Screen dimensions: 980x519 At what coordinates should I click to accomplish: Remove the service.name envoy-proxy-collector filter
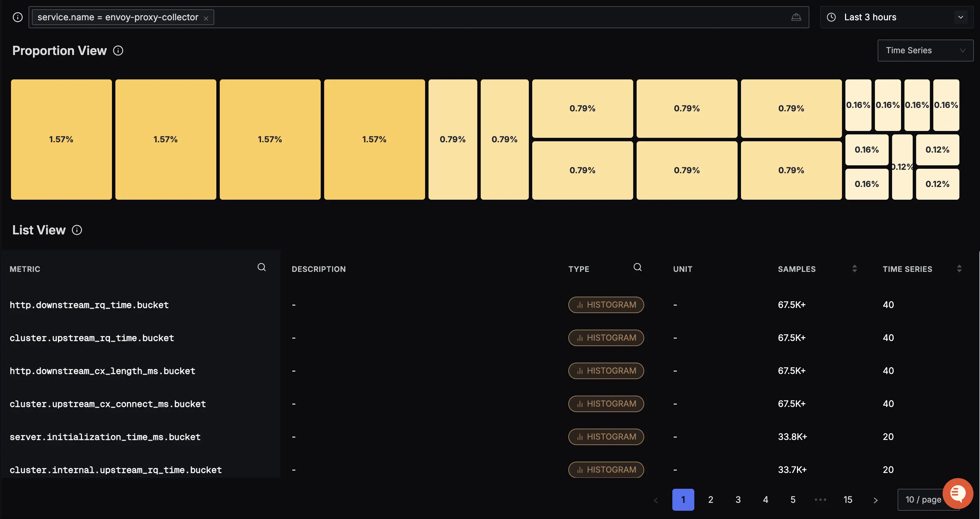tap(206, 18)
